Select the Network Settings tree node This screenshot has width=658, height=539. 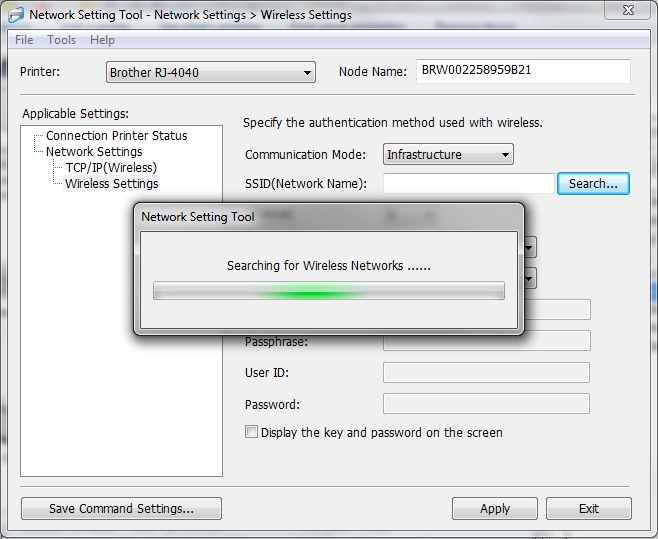point(94,152)
